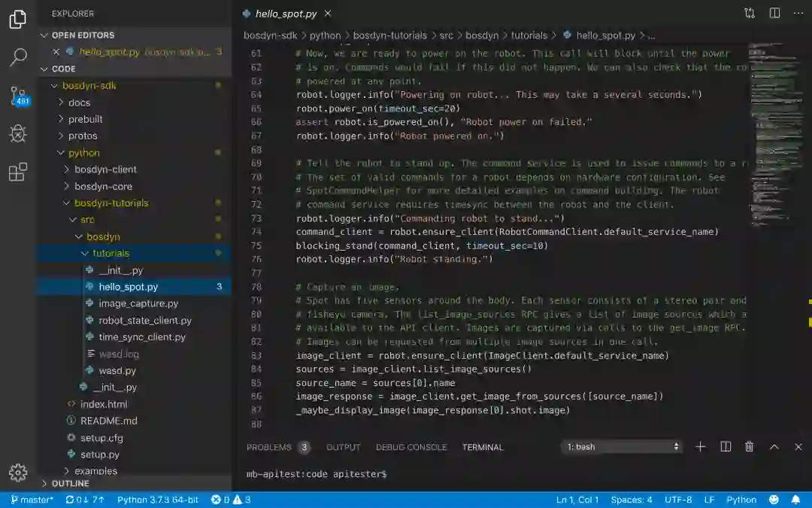Close the terminal panel
This screenshot has width=812, height=508.
click(798, 447)
